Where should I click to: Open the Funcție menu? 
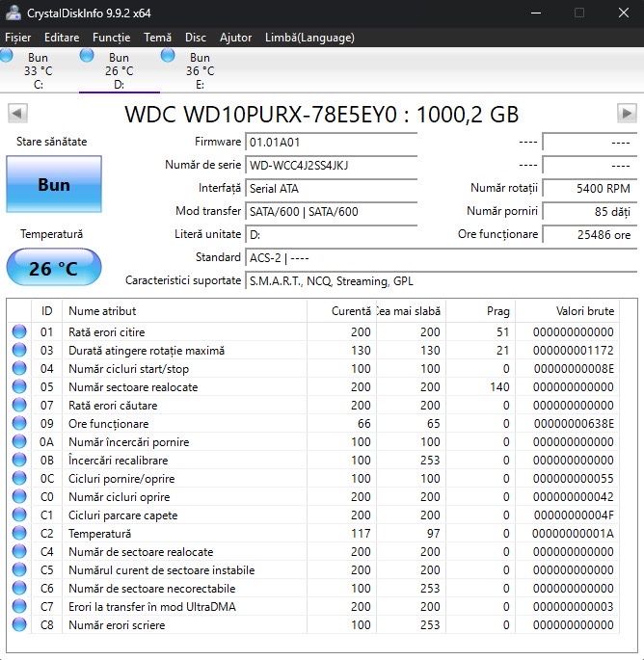[111, 38]
